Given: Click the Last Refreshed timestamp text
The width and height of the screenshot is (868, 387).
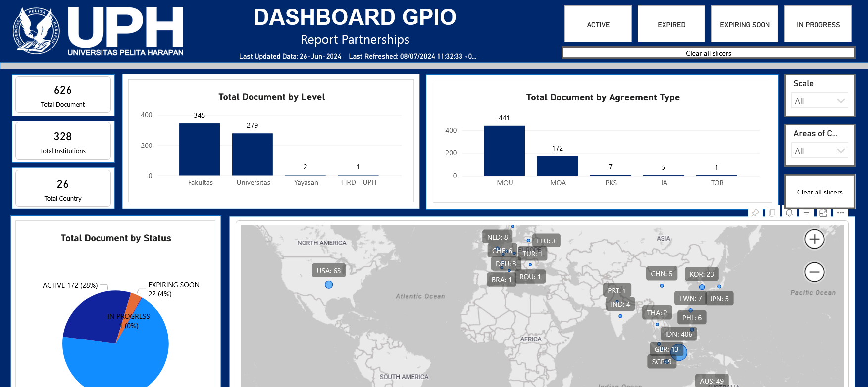Looking at the screenshot, I should (412, 56).
